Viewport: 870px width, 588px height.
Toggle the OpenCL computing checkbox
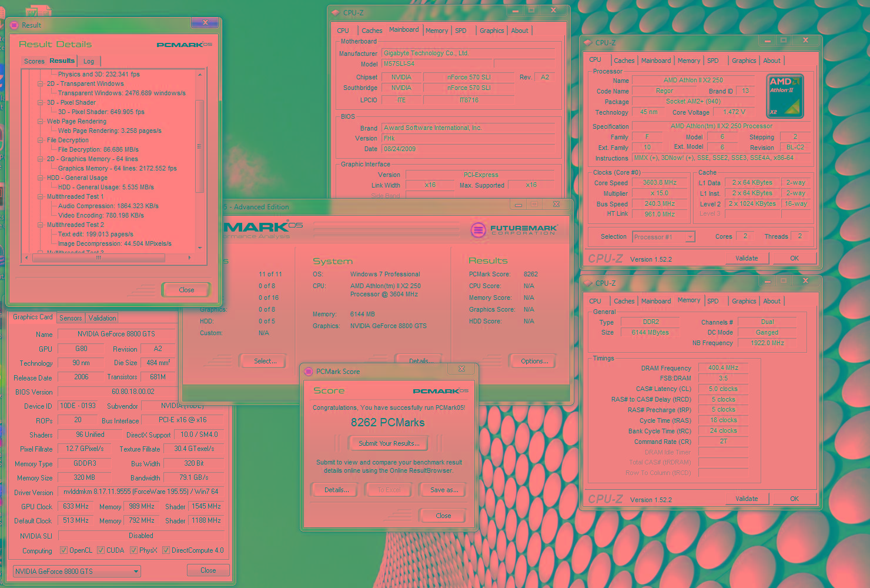(64, 550)
